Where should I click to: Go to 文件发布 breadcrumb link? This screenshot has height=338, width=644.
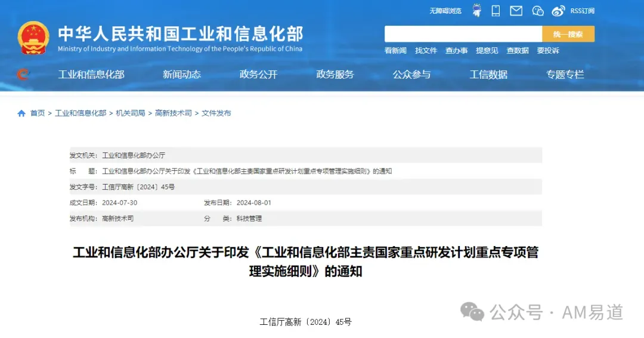216,113
